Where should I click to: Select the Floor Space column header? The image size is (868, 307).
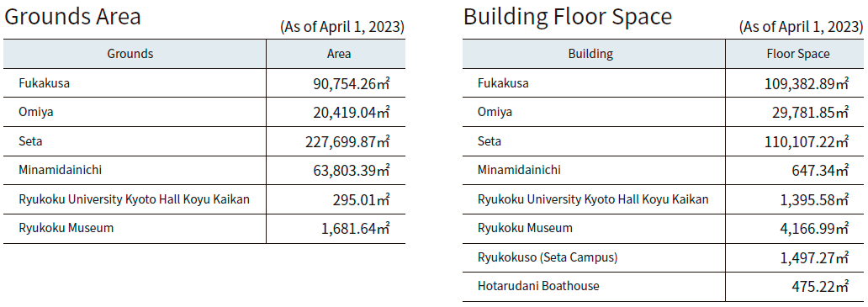[794, 54]
